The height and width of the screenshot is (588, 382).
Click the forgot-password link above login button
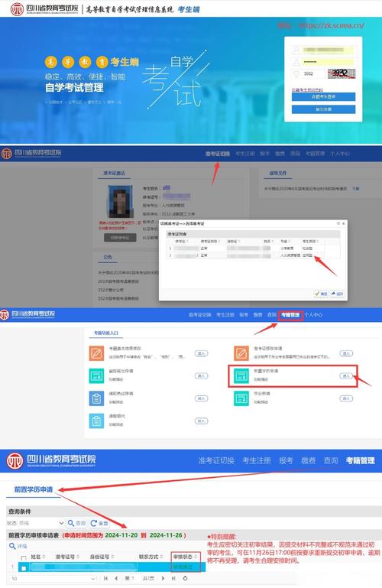[x=307, y=89]
